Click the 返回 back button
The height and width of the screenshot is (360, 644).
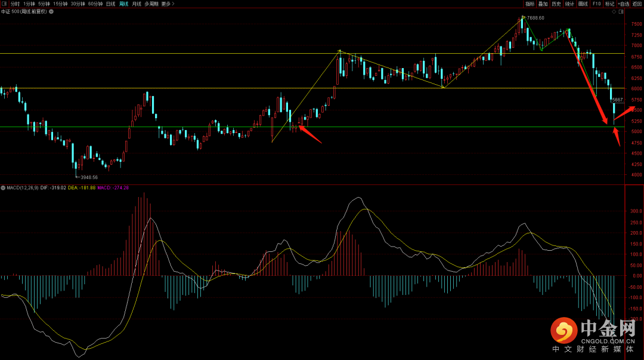637,4
